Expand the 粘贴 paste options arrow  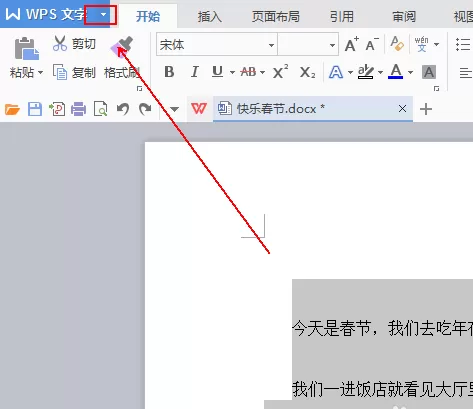coord(40,72)
